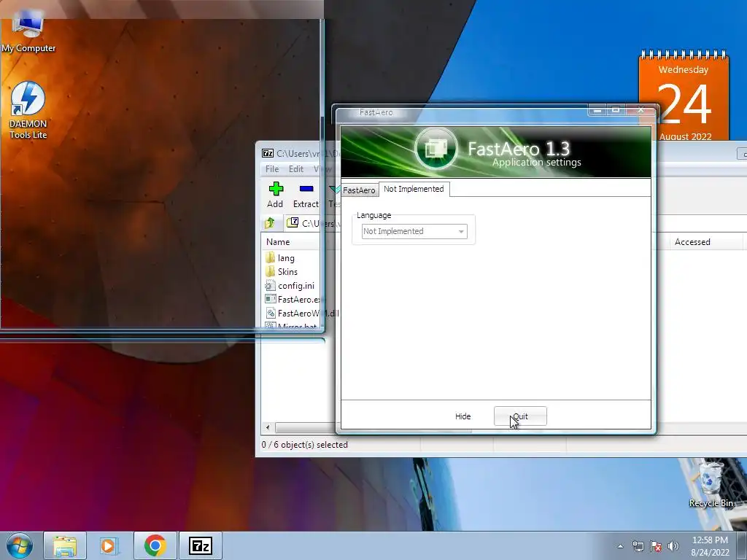Image resolution: width=747 pixels, height=560 pixels.
Task: Select the lang folder
Action: click(286, 258)
